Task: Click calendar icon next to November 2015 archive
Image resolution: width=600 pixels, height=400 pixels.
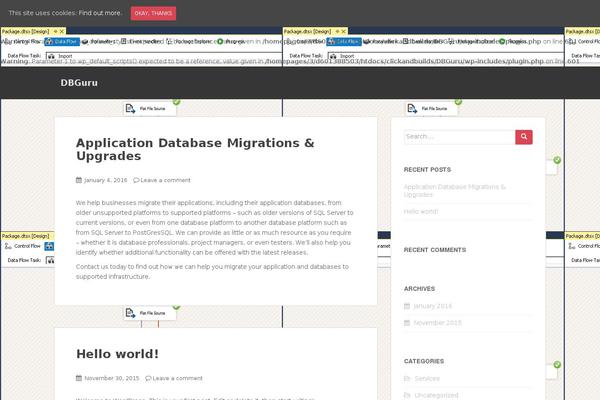Action: click(x=407, y=323)
